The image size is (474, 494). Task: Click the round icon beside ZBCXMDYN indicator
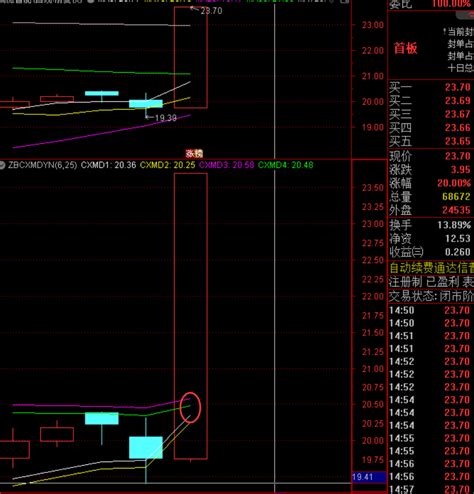[2, 165]
